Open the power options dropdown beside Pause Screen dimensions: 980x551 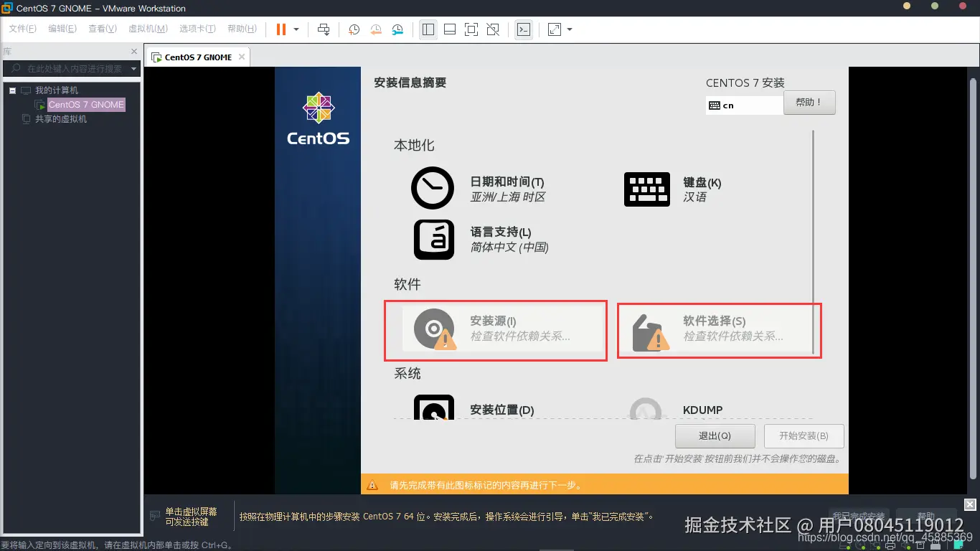click(296, 29)
